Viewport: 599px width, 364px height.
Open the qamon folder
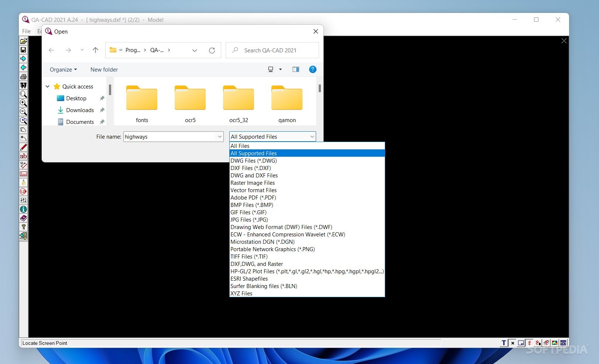[x=287, y=104]
